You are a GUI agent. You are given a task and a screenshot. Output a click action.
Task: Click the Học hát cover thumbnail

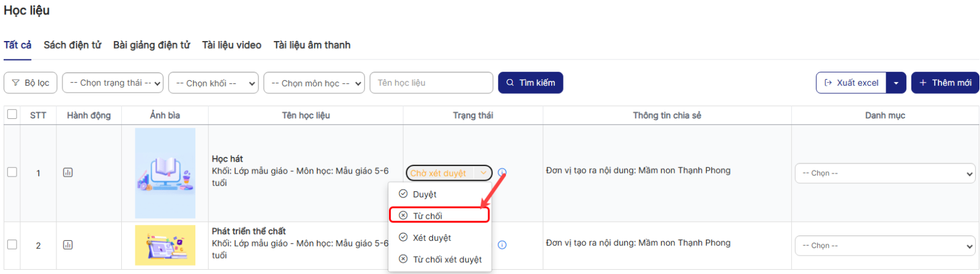(165, 173)
